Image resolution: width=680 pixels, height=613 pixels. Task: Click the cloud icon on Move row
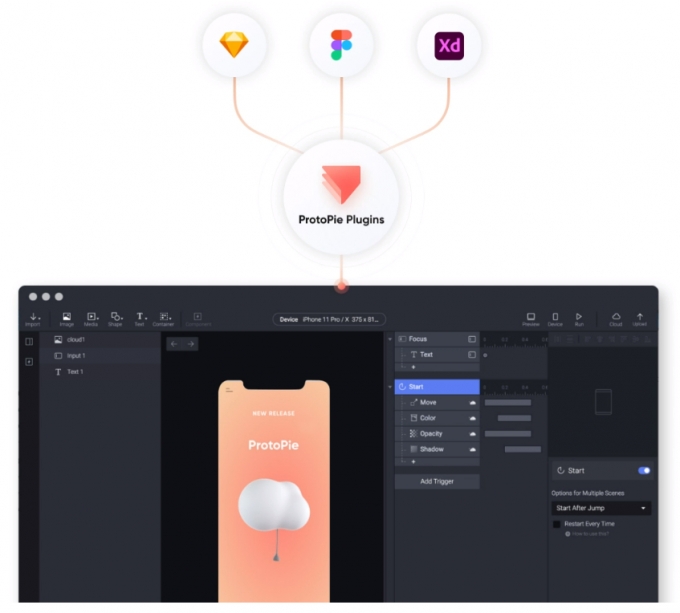pyautogui.click(x=473, y=403)
